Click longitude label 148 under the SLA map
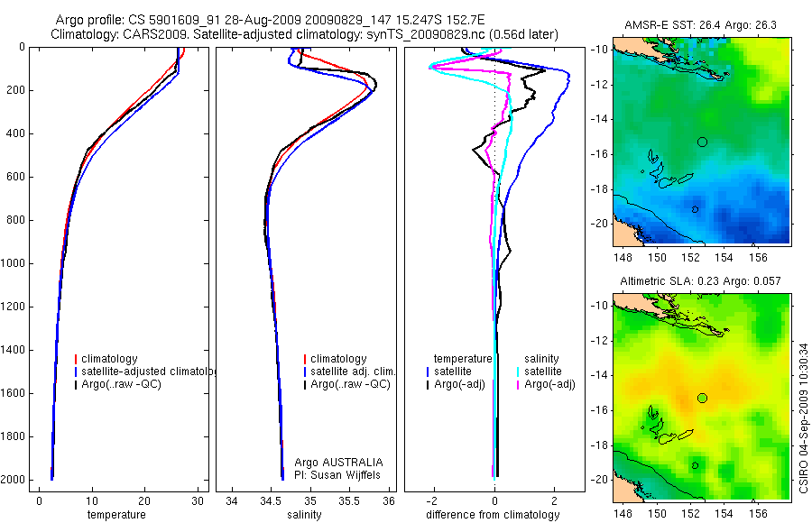812x523 pixels. click(623, 514)
